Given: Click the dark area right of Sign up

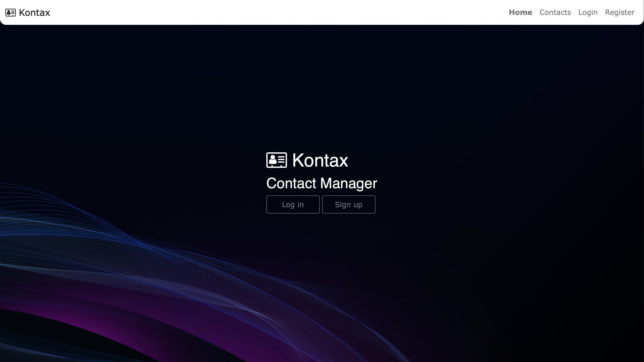Looking at the screenshot, I should click(462, 205).
